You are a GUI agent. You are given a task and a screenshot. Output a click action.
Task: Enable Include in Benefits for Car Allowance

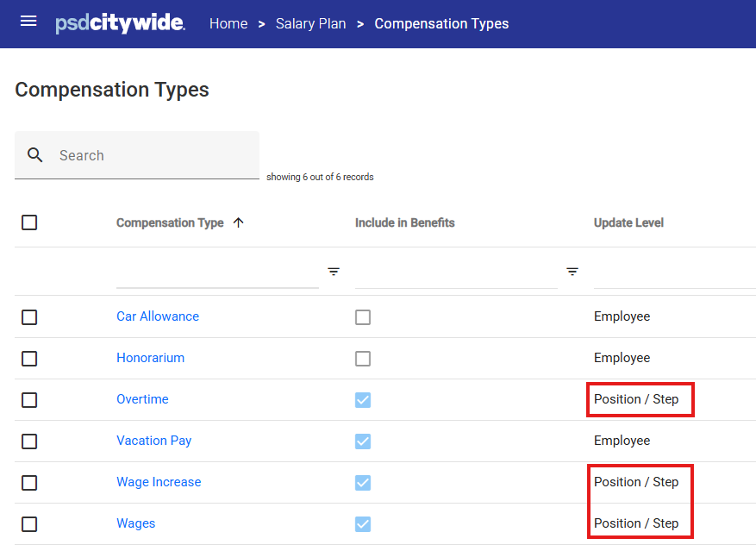(x=363, y=317)
